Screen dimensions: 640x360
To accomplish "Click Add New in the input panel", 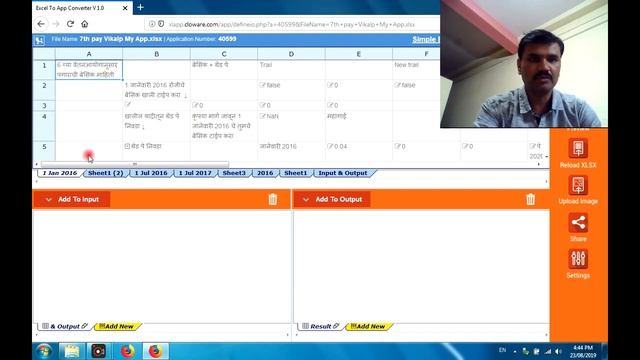I will click(117, 326).
